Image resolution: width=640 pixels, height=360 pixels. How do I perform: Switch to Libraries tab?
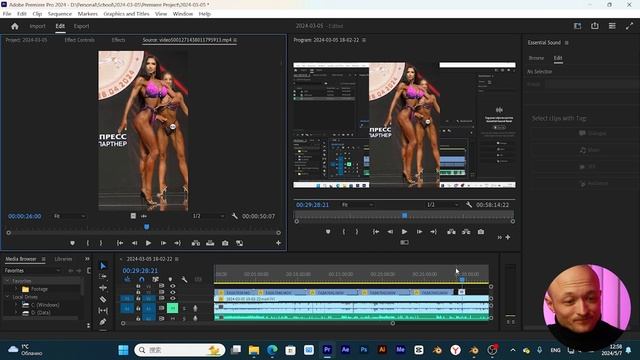[x=63, y=259]
